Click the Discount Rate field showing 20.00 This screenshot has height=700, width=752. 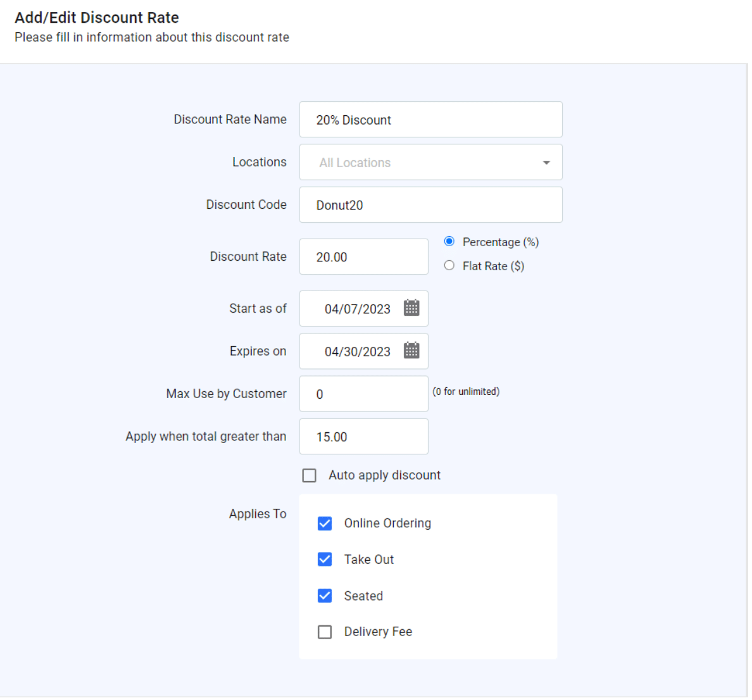(x=363, y=257)
